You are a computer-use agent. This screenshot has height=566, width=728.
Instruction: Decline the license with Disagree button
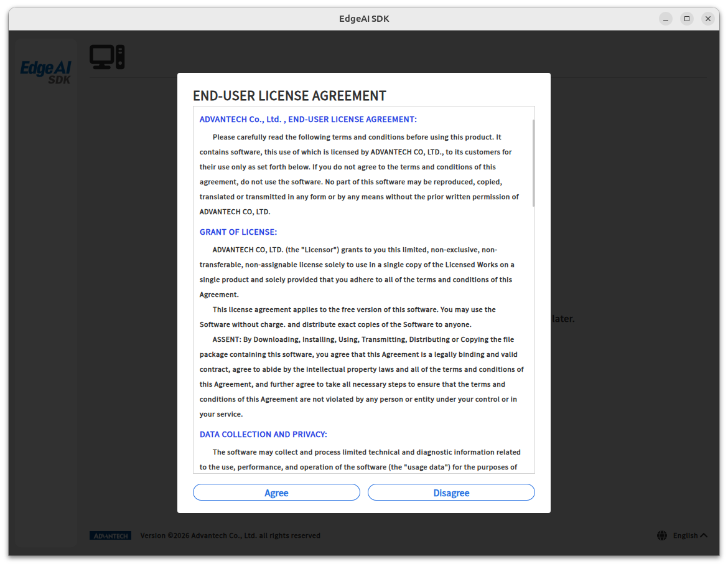[451, 492]
